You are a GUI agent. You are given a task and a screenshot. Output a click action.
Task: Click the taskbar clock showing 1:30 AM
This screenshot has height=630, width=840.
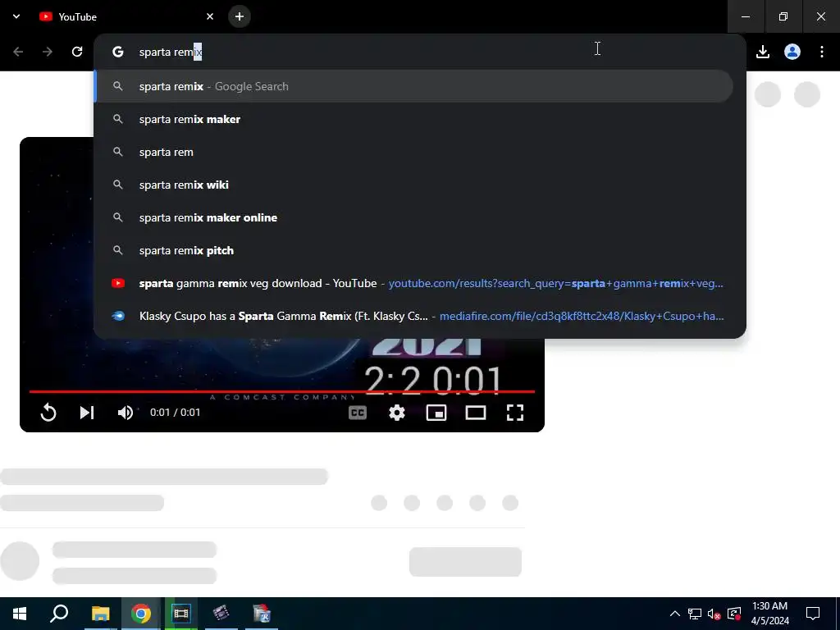(769, 614)
